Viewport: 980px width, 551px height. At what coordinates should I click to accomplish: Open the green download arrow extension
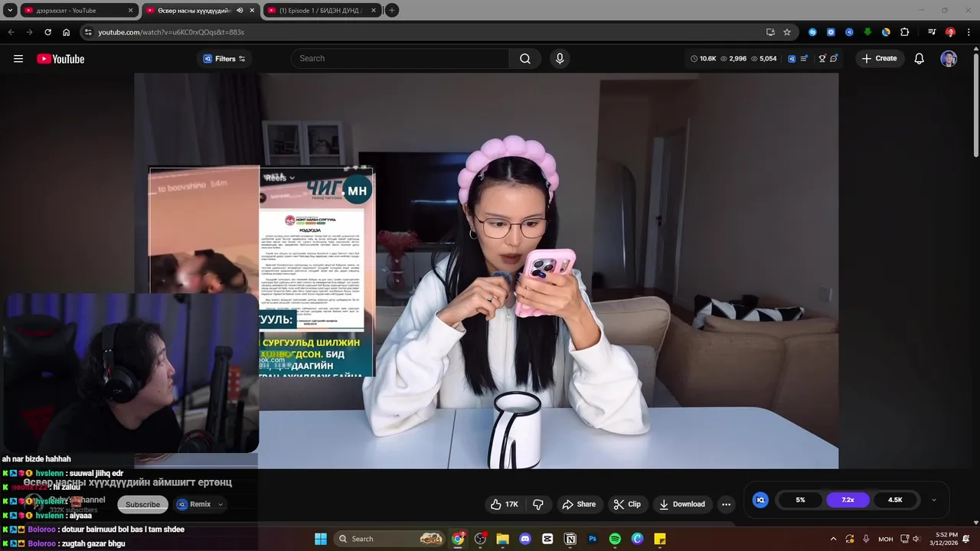coord(867,32)
